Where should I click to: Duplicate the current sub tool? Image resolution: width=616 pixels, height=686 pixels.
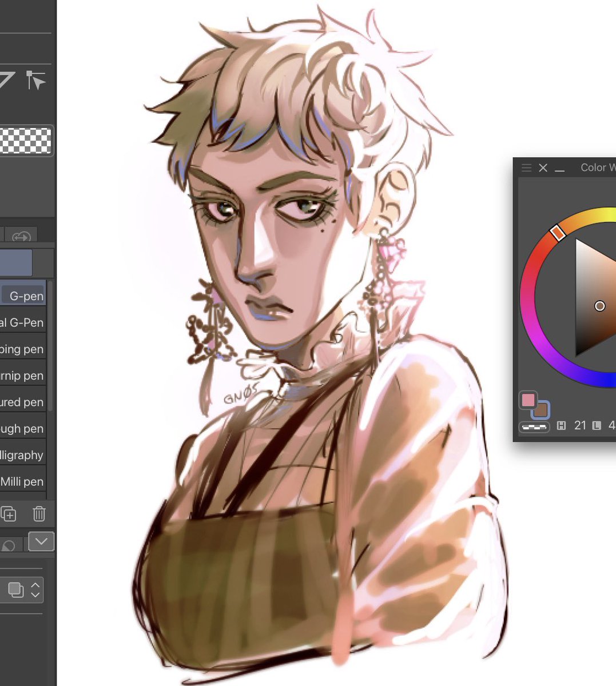point(9,513)
